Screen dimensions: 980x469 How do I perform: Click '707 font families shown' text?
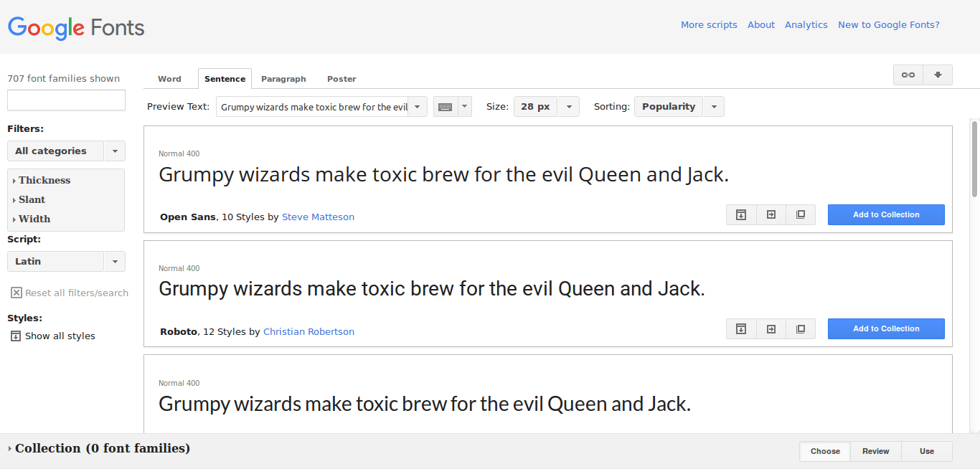click(x=64, y=79)
